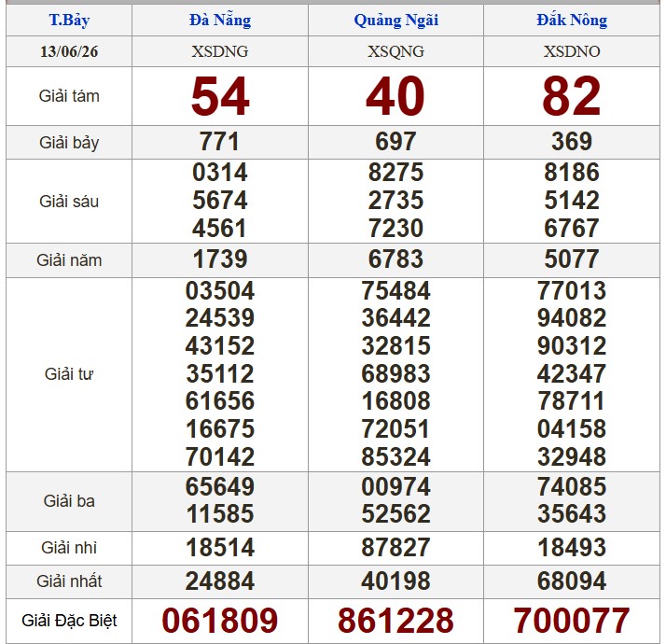Click Đà Nẵng eighth prize 54

tap(220, 96)
